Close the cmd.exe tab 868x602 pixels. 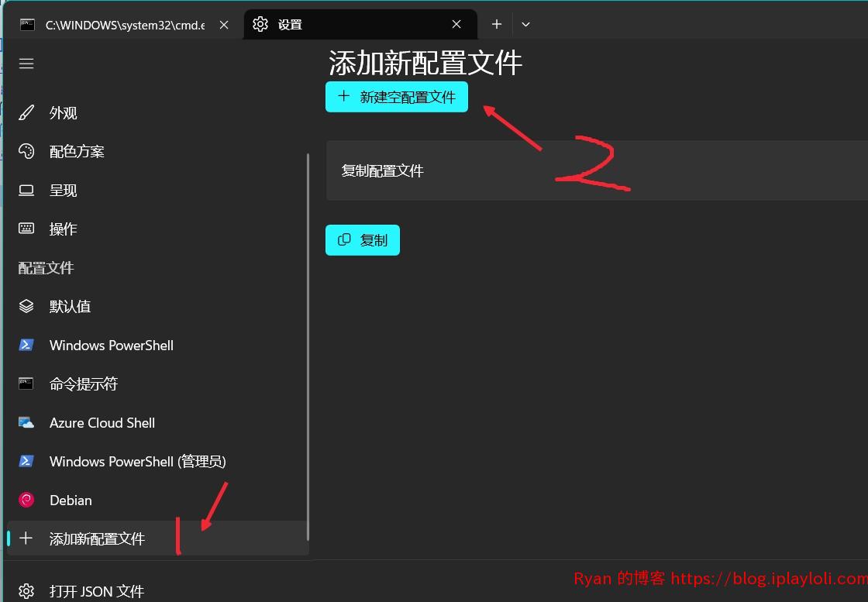(224, 24)
